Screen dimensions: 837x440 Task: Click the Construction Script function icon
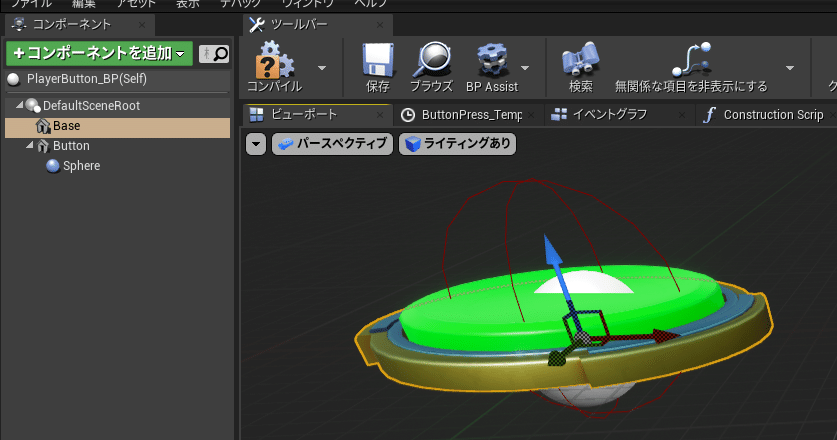tap(709, 115)
